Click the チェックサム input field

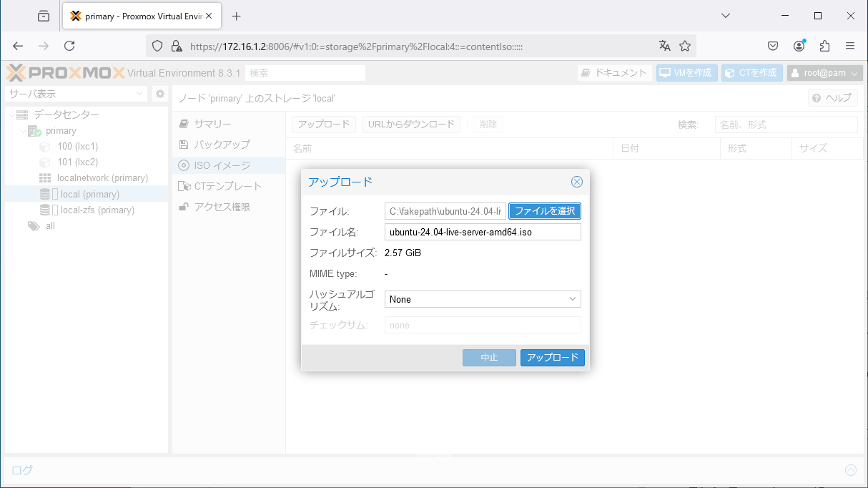pyautogui.click(x=483, y=325)
